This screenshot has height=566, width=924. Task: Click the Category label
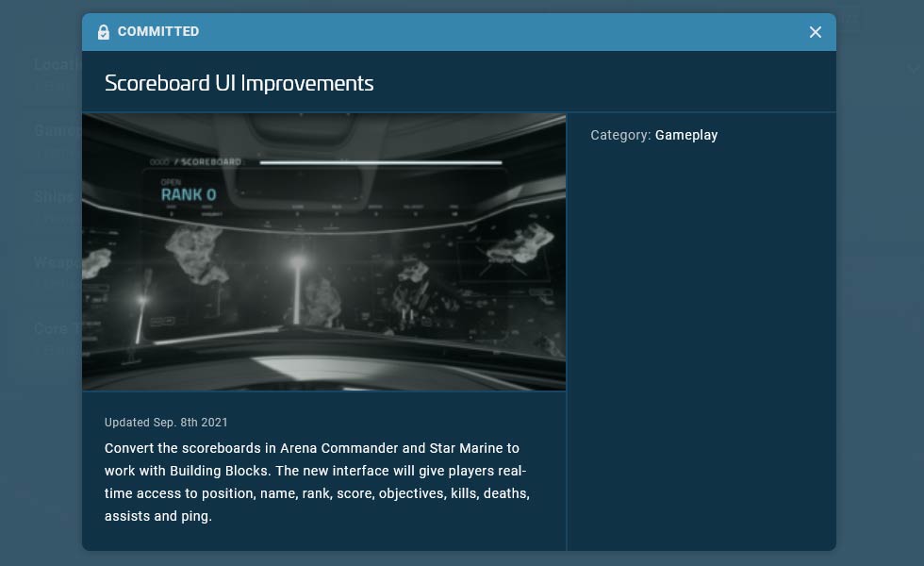pos(620,135)
